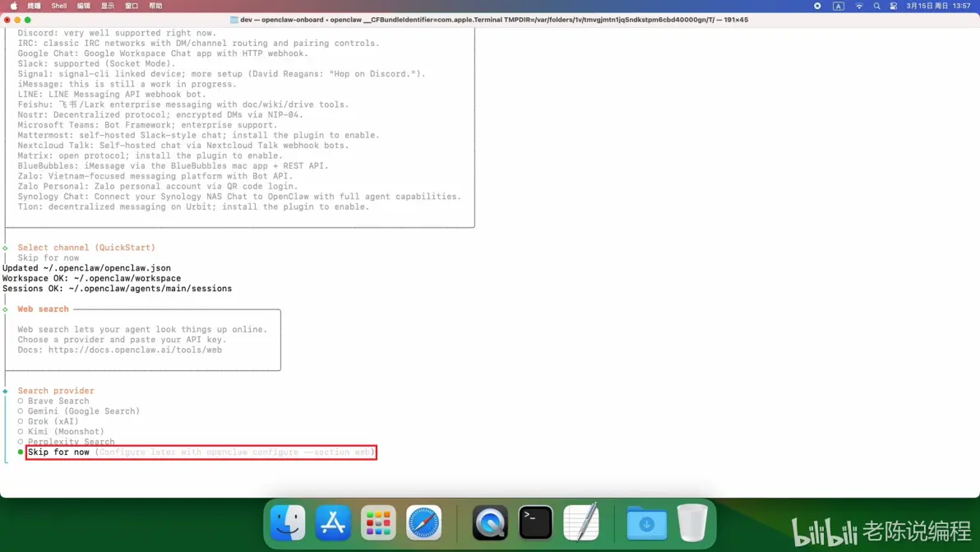Open the Shell menu

pos(58,6)
